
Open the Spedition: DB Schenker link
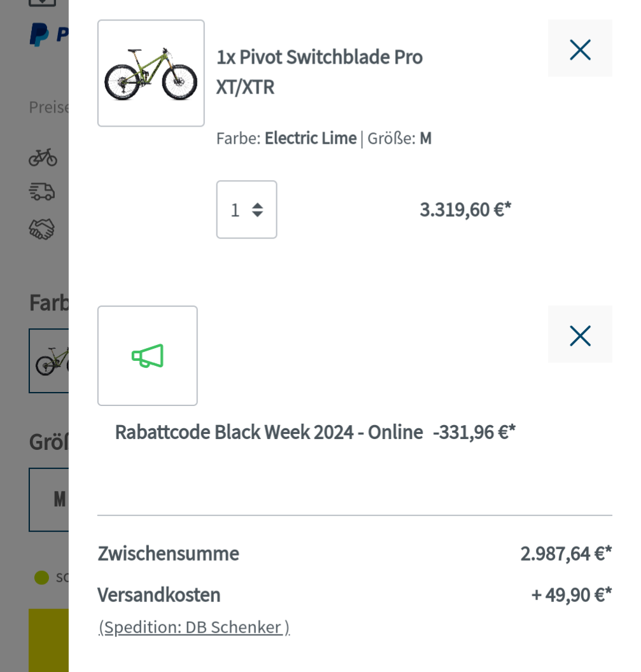194,627
